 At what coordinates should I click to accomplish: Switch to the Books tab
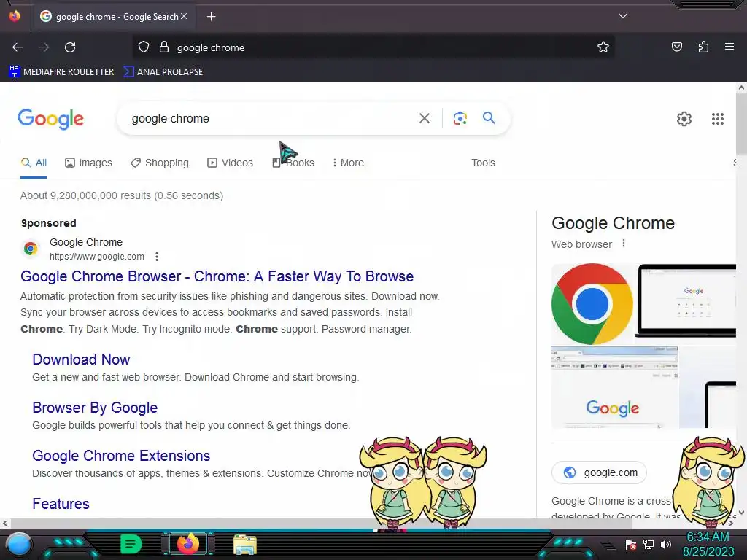293,163
